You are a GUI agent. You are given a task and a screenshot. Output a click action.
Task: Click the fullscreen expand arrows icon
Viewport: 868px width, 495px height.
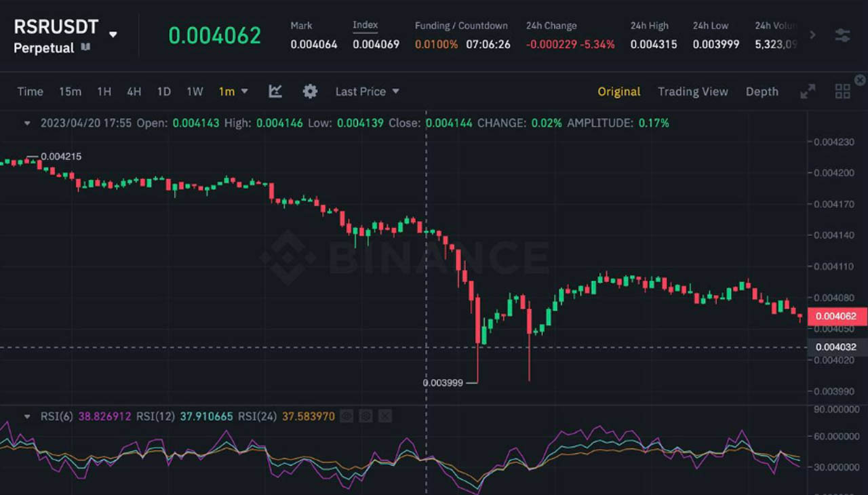808,91
